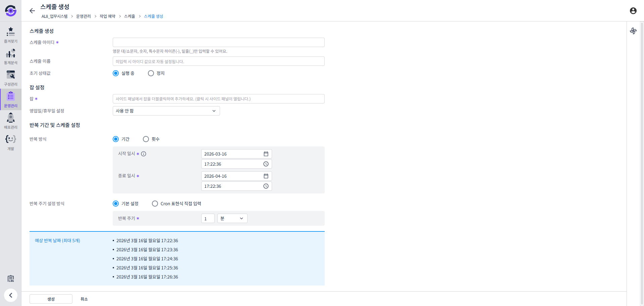Navigate to 작업 예약 breadcrumb
Image resolution: width=644 pixels, height=306 pixels.
(107, 16)
